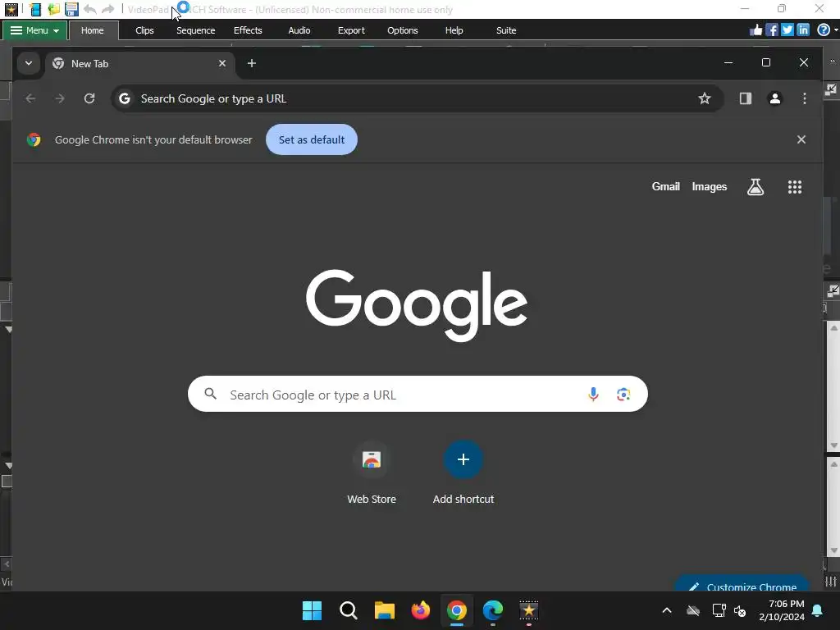Viewport: 840px width, 630px height.
Task: Open the Clips tab in VideoPad
Action: pos(144,30)
